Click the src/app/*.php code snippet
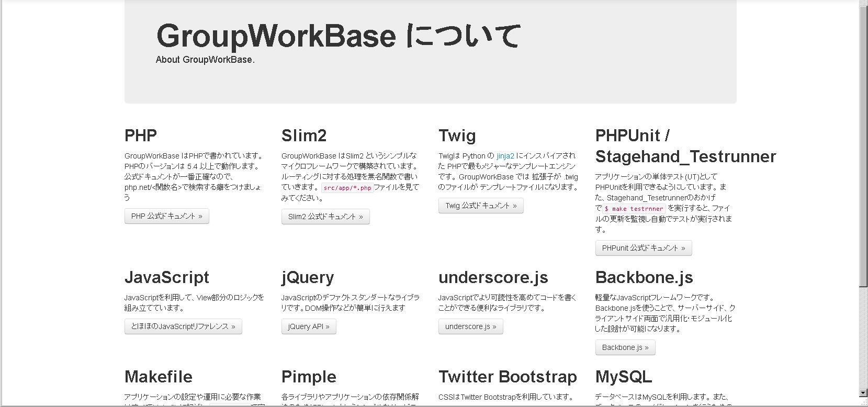The width and height of the screenshot is (868, 407). (347, 188)
